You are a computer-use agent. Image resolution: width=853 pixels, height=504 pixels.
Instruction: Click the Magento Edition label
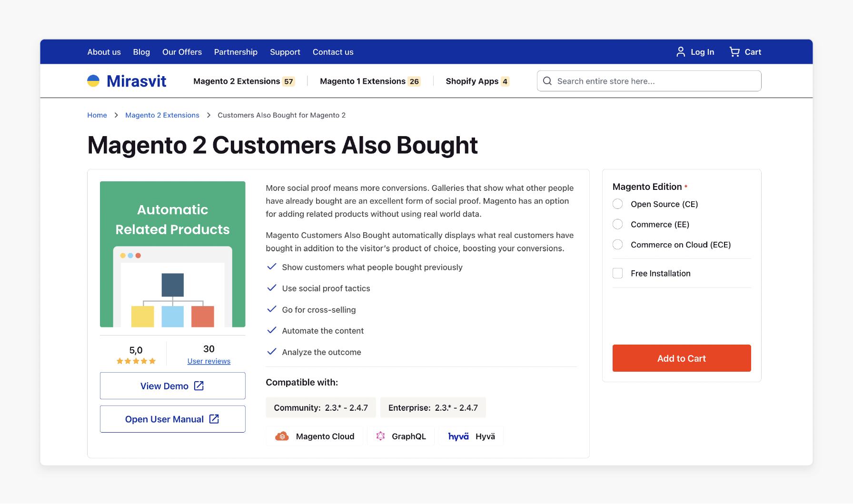click(647, 187)
